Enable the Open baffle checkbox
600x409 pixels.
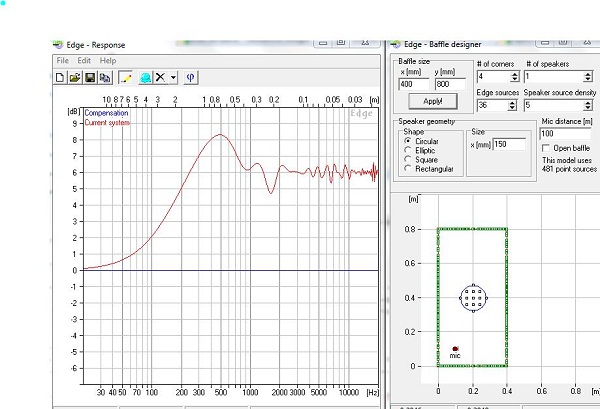[546, 148]
